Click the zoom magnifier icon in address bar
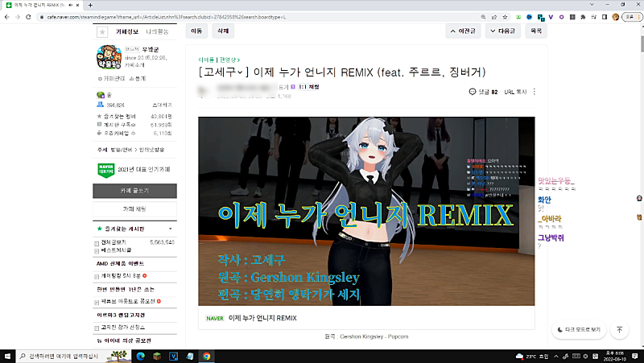 tap(484, 17)
